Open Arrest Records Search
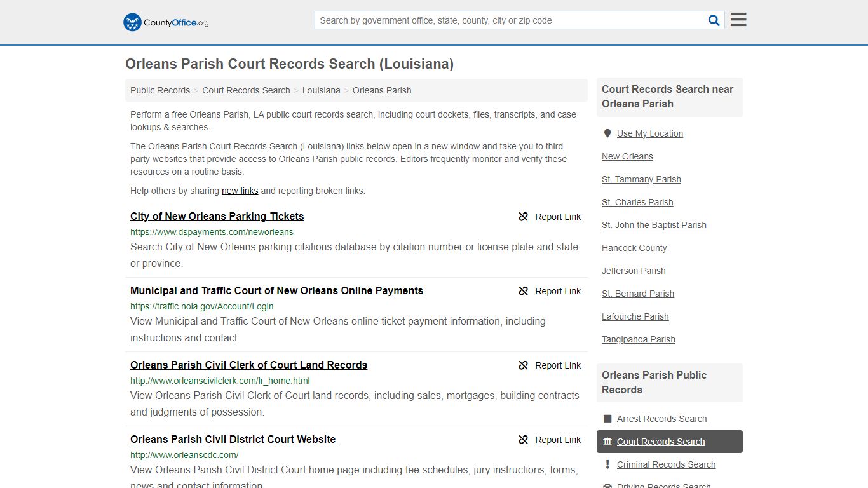Screen dimensions: 868x488 (x=661, y=419)
